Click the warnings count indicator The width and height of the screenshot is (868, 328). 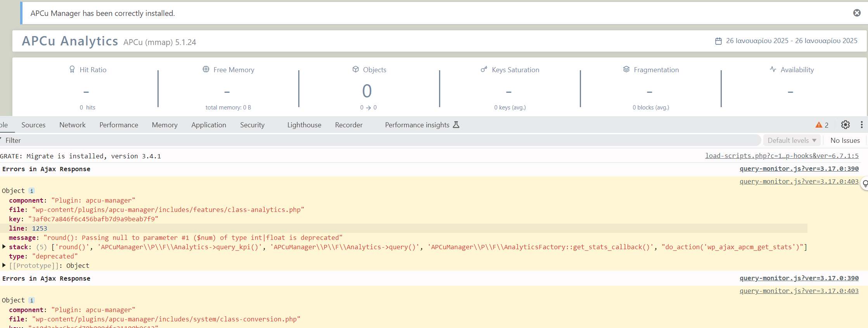pos(822,125)
